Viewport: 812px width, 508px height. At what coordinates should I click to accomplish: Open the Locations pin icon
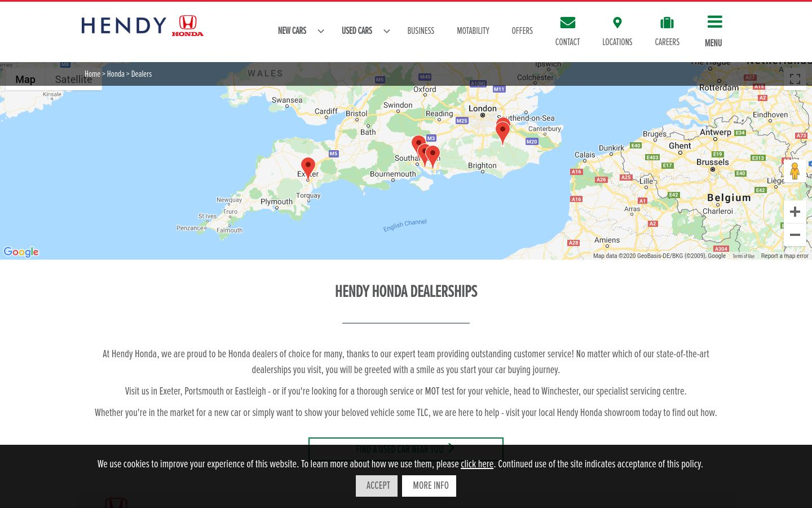617,23
